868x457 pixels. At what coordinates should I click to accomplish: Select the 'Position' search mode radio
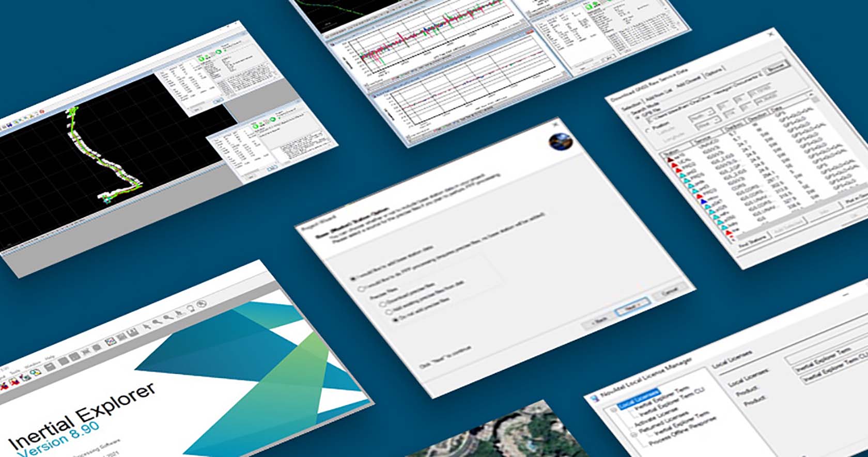pos(649,131)
